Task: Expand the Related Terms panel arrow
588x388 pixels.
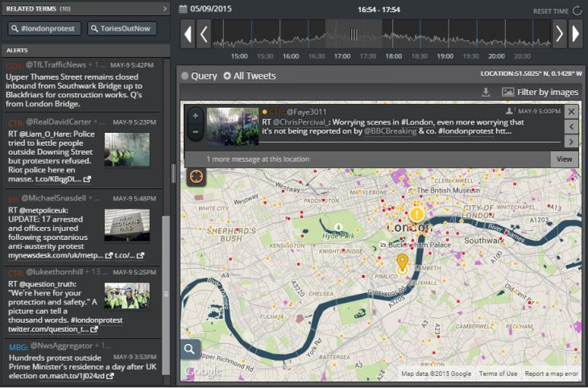Action: (164, 8)
